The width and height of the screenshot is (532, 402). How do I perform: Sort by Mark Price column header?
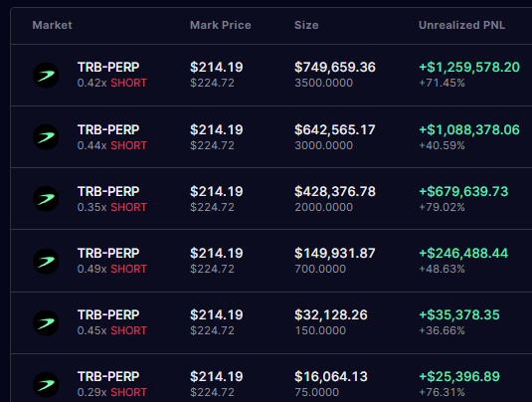(x=221, y=25)
